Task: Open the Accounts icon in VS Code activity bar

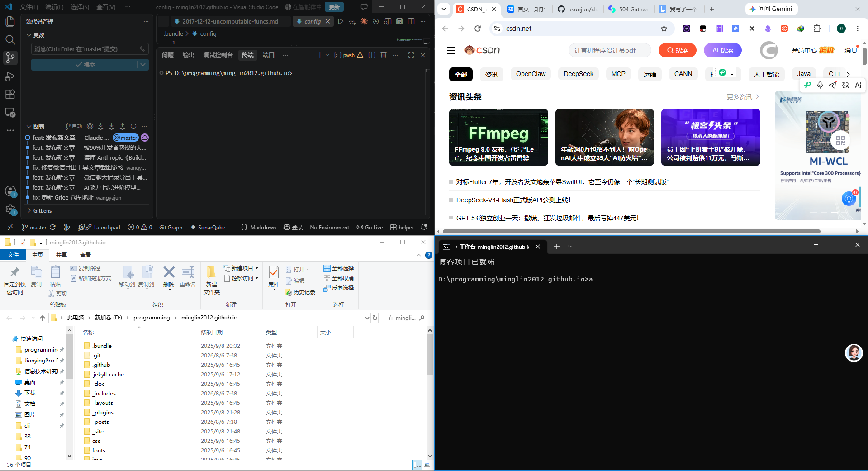Action: tap(10, 191)
